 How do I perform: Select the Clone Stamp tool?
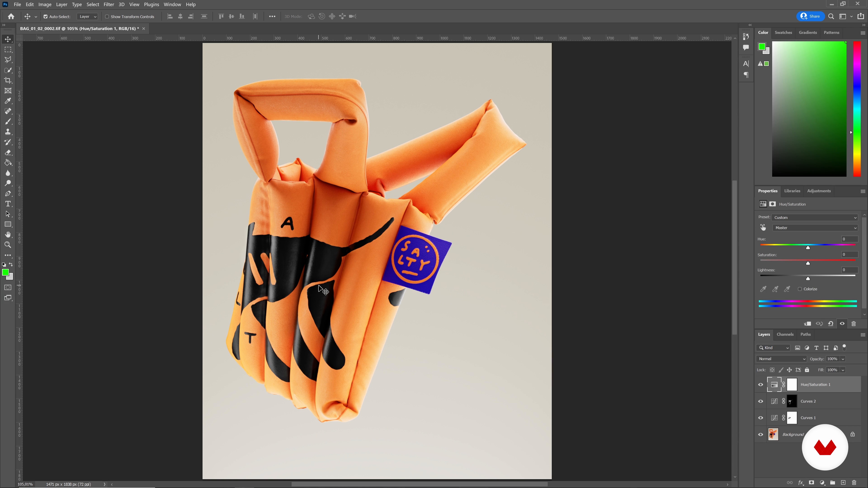8,132
